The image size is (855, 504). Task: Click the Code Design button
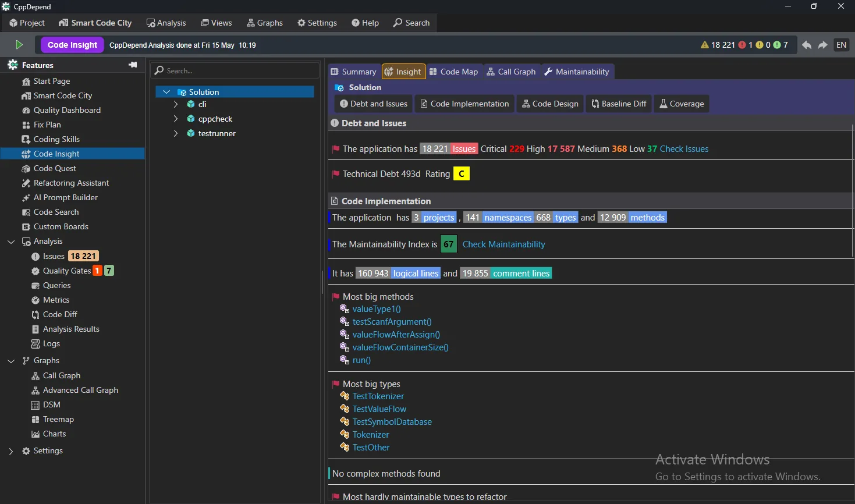click(x=550, y=104)
